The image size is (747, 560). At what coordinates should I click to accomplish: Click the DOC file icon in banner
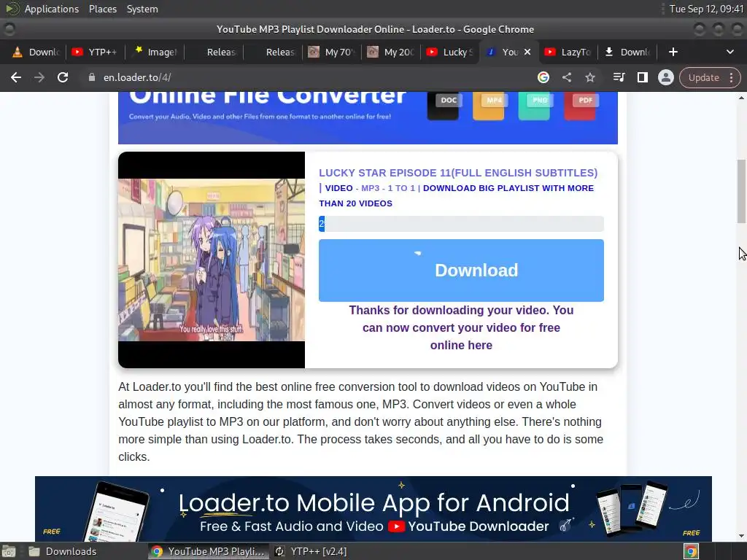click(443, 105)
